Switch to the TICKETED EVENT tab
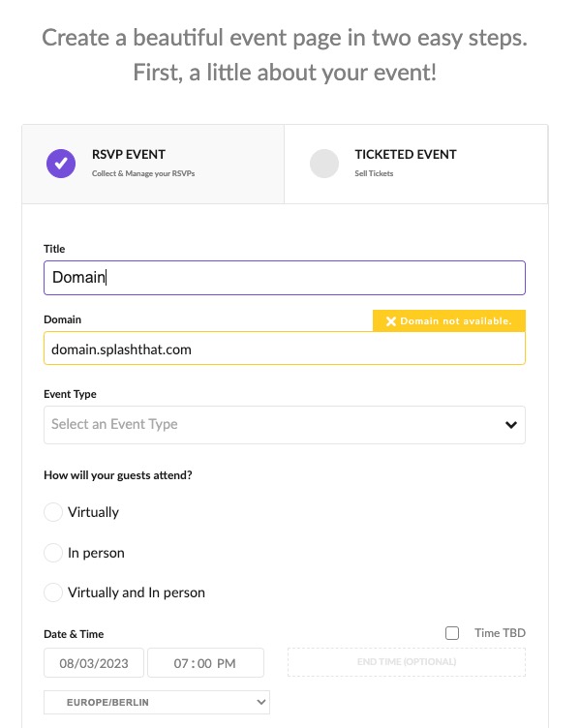The width and height of the screenshot is (580, 728). coord(416,164)
